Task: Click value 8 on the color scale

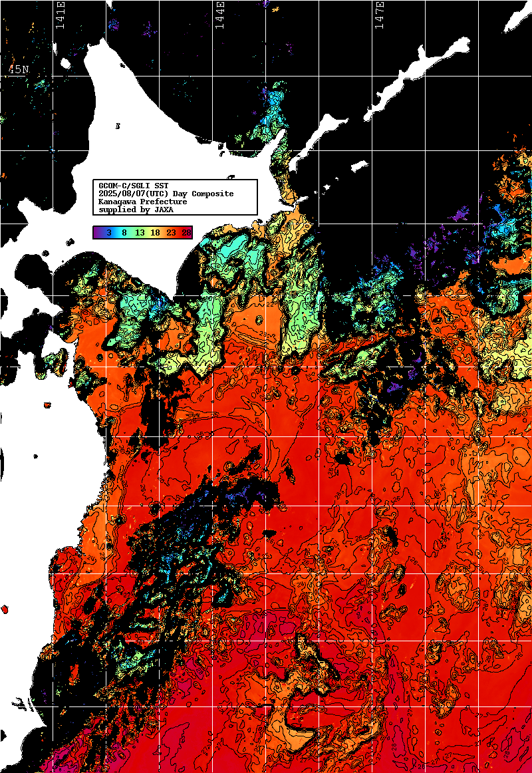Action: click(x=124, y=233)
